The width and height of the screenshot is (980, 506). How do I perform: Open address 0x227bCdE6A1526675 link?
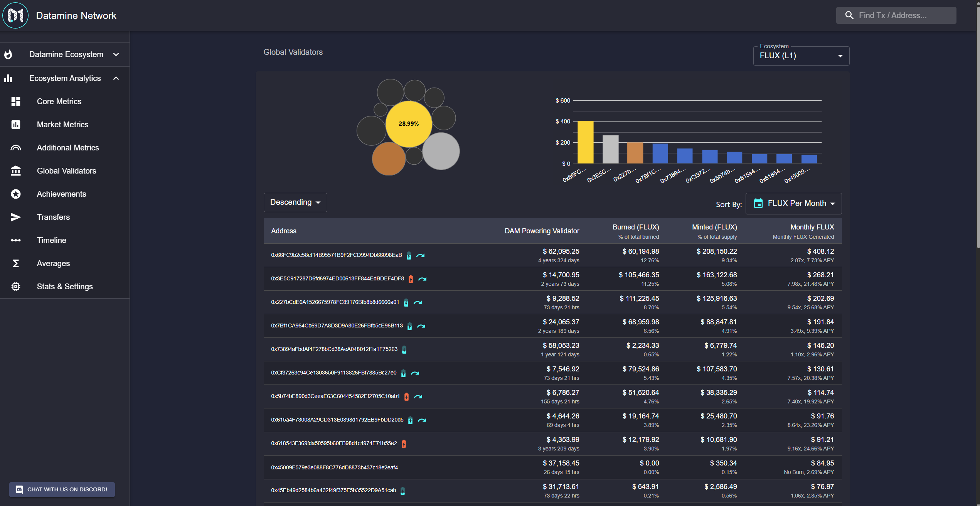point(335,302)
